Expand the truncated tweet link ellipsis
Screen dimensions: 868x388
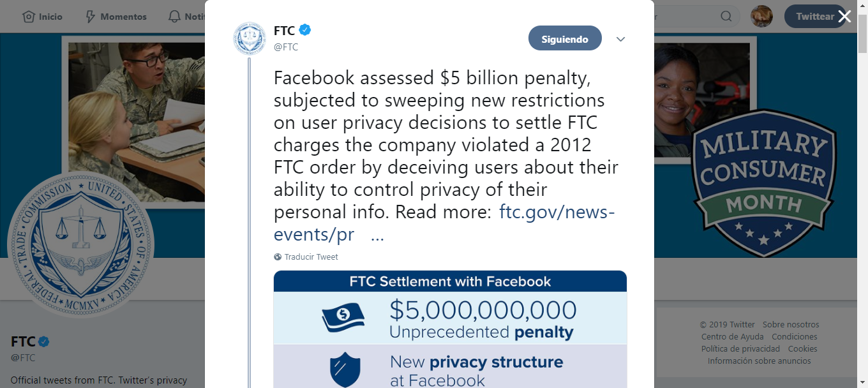point(377,235)
